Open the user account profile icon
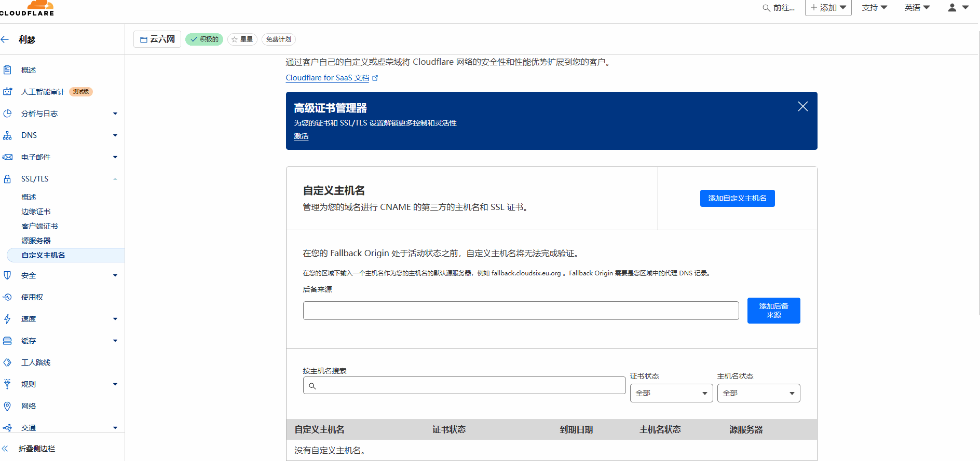 (952, 8)
